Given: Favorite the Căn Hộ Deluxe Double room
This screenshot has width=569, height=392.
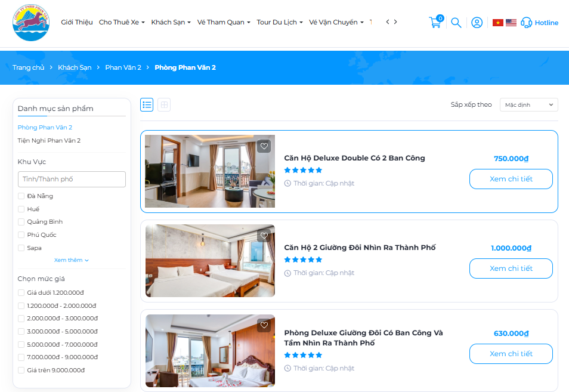Looking at the screenshot, I should pyautogui.click(x=264, y=146).
